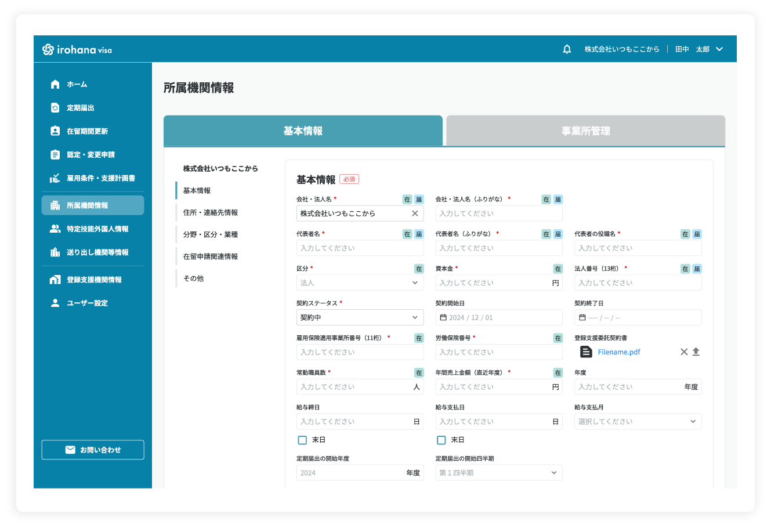Check 末日 box under 給与支払日

[441, 440]
